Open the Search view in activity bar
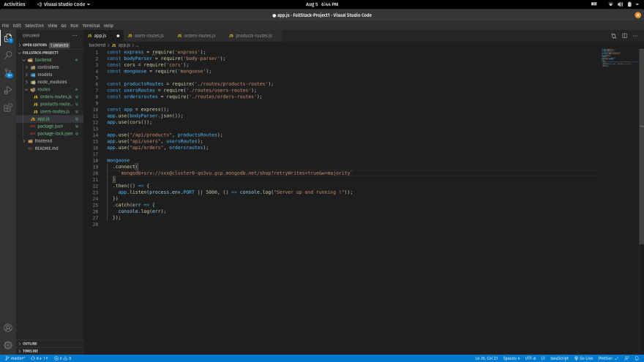This screenshot has height=362, width=644. click(8, 55)
